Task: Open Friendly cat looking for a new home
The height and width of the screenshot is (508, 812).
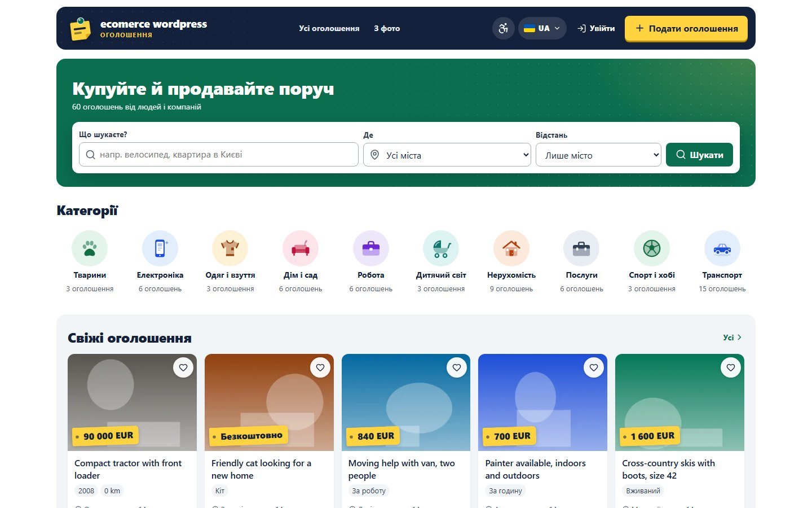Action: pos(261,469)
